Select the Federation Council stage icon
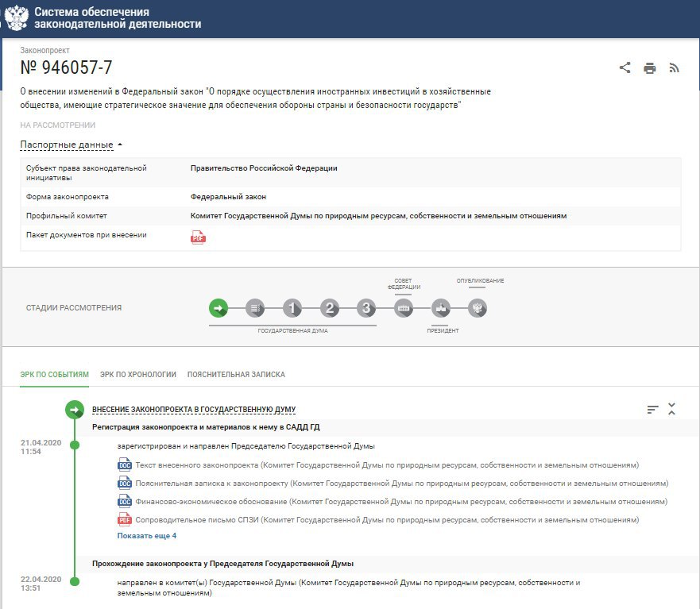 tap(404, 308)
